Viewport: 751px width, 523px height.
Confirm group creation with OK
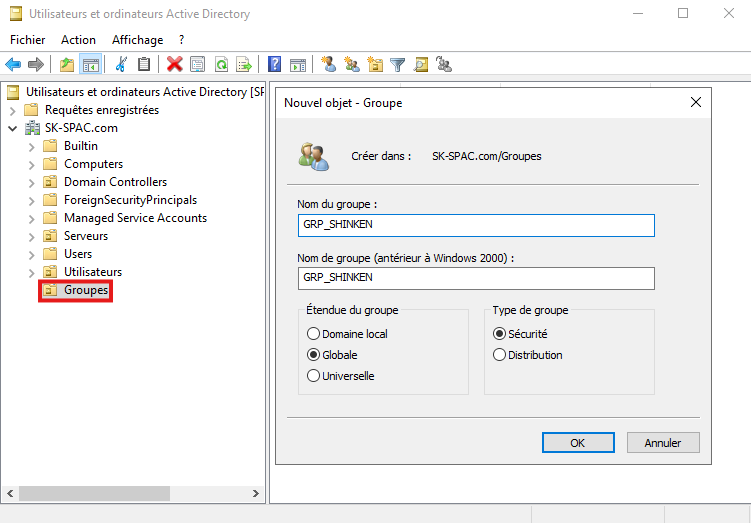click(577, 442)
